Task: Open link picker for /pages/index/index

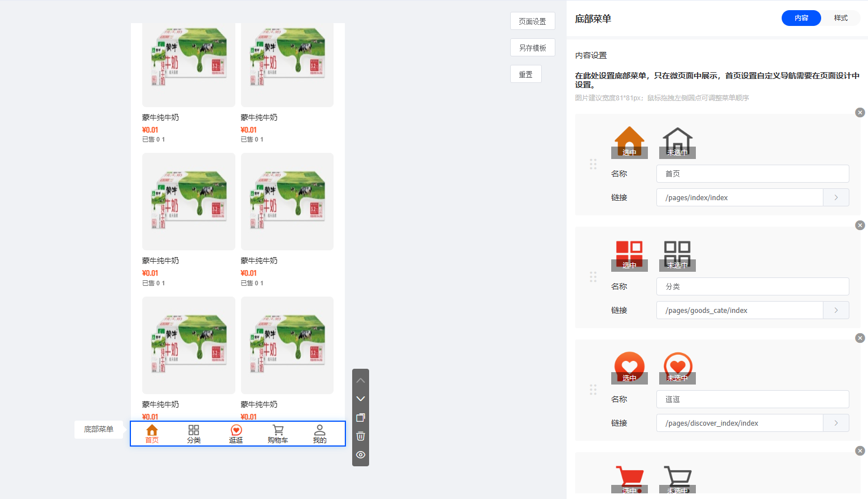Action: point(836,197)
